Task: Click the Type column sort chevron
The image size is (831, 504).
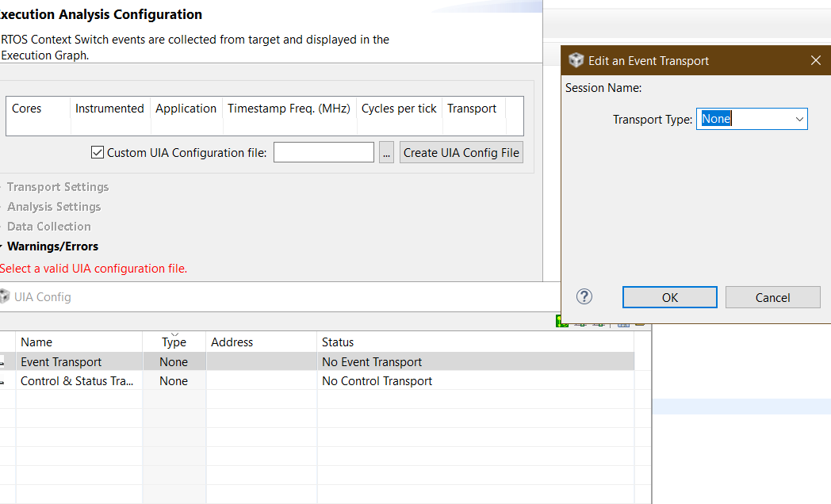Action: coord(176,334)
